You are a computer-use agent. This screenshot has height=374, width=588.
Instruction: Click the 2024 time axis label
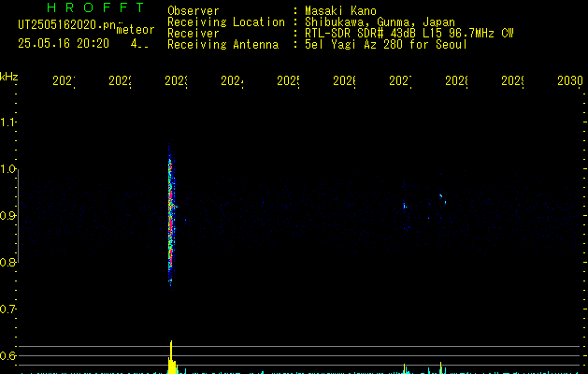(x=232, y=80)
